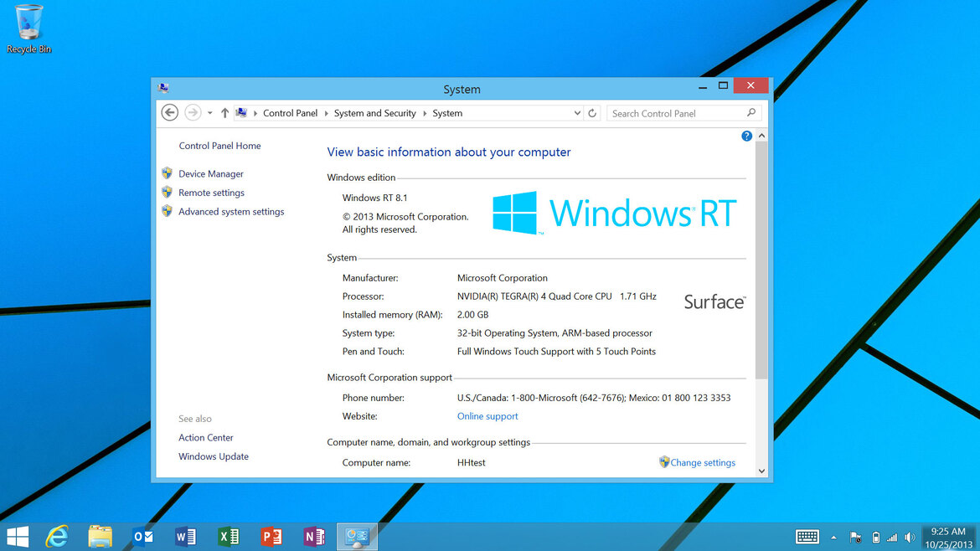Open Action Center link
The image size is (980, 551).
tap(205, 437)
